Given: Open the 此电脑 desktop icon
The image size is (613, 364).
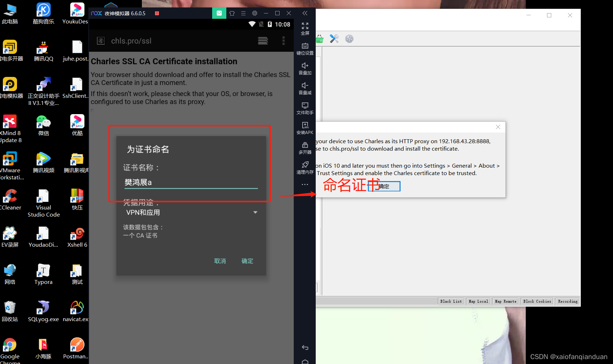Looking at the screenshot, I should click(10, 14).
